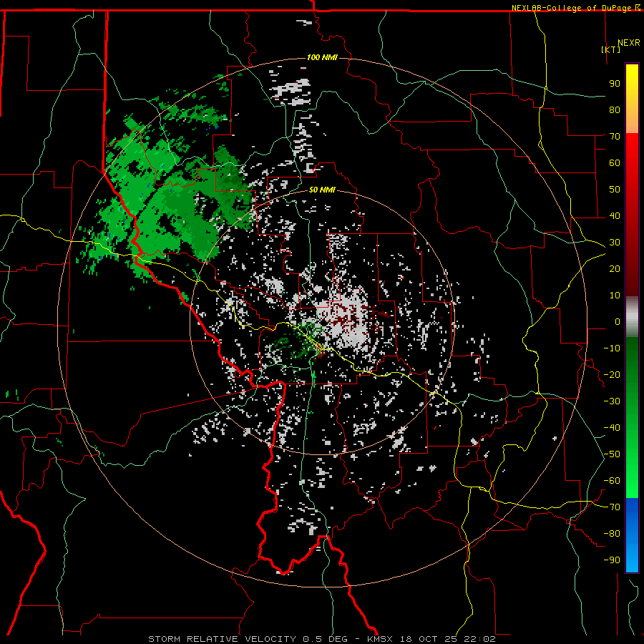This screenshot has height=644, width=644.
Task: Select the -90 scale value
Action: pos(612,560)
